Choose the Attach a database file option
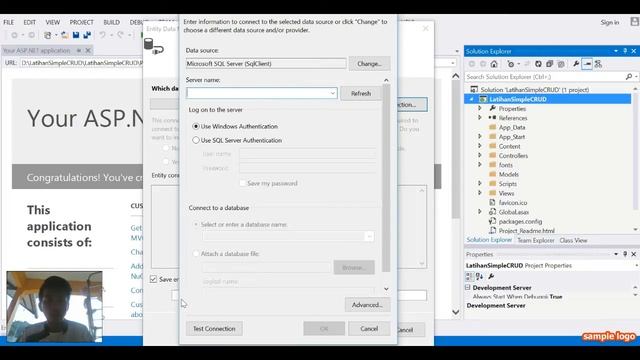The image size is (640, 360). [196, 254]
